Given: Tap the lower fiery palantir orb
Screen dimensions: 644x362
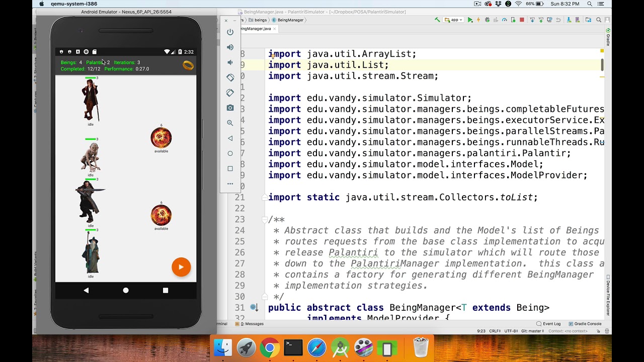Looking at the screenshot, I should [x=161, y=215].
